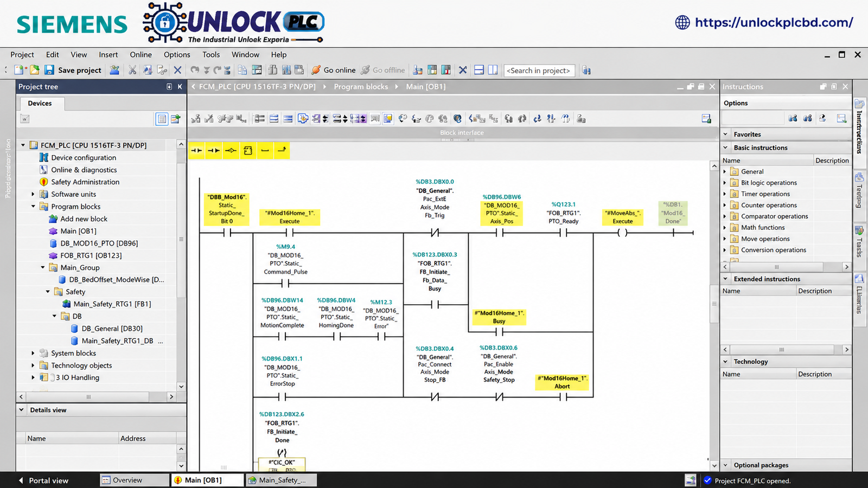Open the Online menu
Image resolution: width=868 pixels, height=488 pixels.
tap(141, 55)
